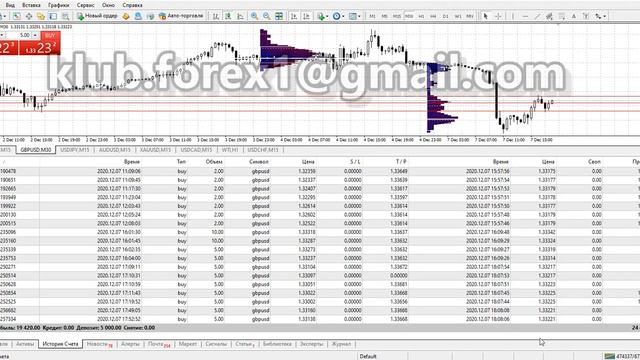Open the periods clock dropdown
Image resolution: width=640 pixels, height=360 pixels.
click(338, 16)
